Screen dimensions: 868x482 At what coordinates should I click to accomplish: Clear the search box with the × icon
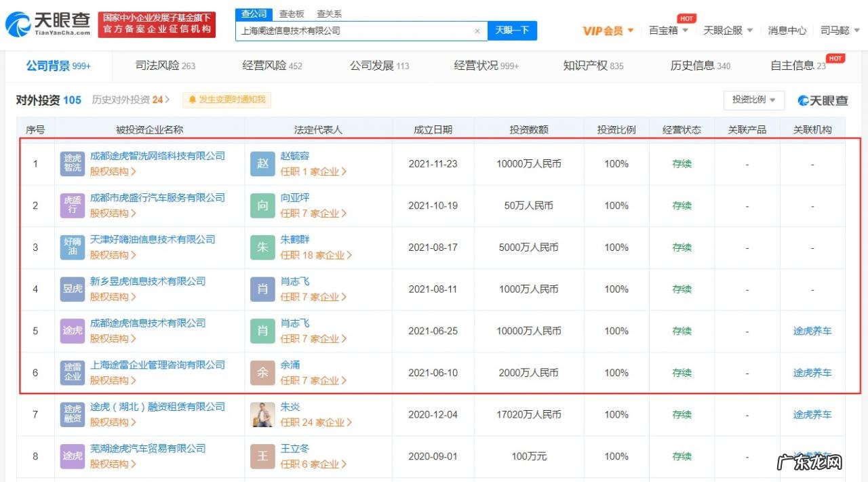pos(477,31)
